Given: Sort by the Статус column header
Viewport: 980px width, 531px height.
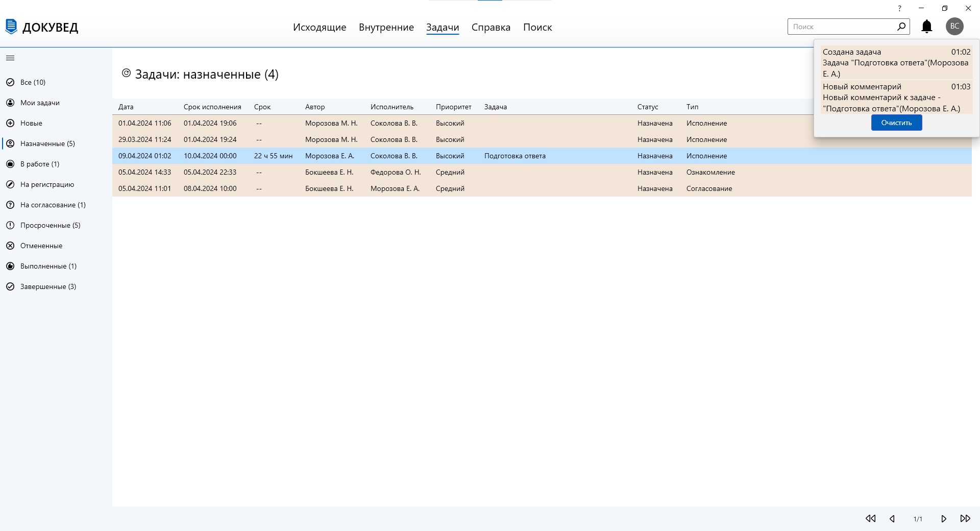Looking at the screenshot, I should tap(648, 107).
